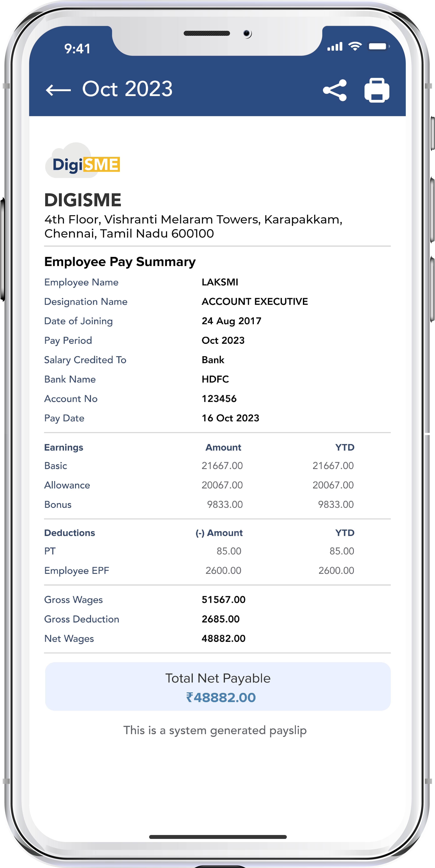Tap the Allowance YTD 20067.00
The image size is (435, 868).
333,485
